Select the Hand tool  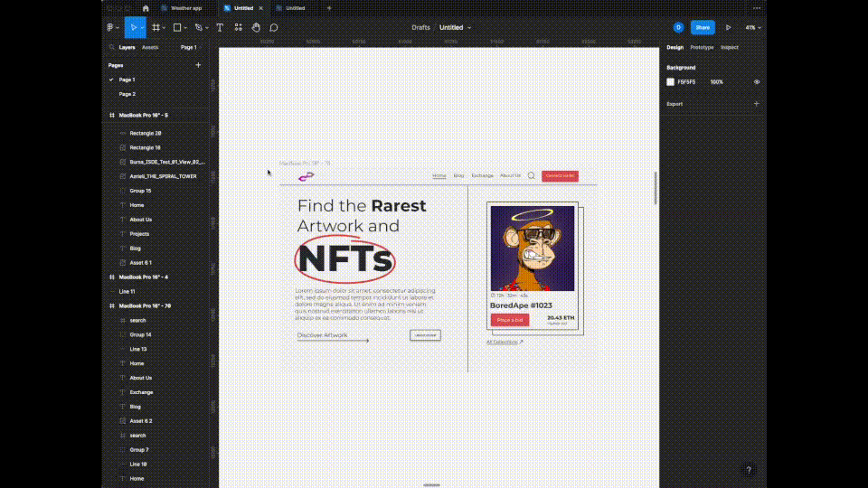pos(257,27)
